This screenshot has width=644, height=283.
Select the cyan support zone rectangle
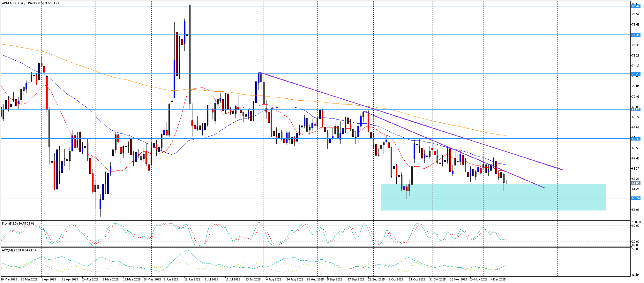[493, 204]
